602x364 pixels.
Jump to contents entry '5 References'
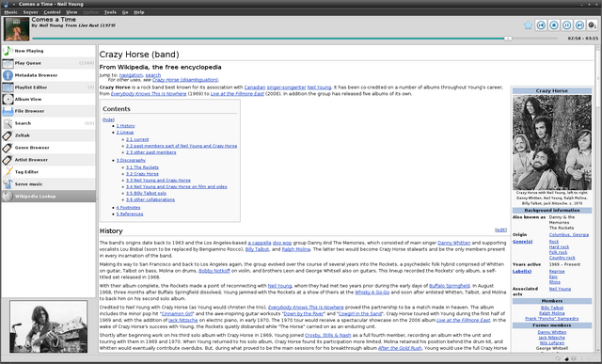click(130, 214)
